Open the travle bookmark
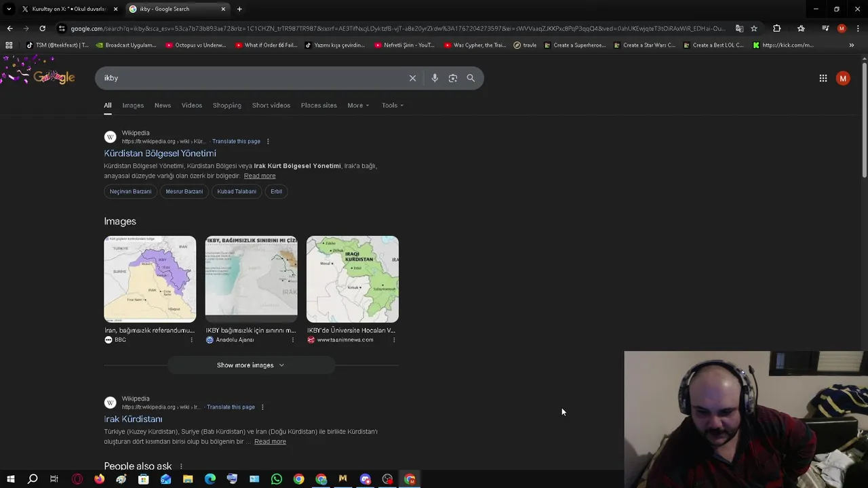The height and width of the screenshot is (488, 868). 525,45
